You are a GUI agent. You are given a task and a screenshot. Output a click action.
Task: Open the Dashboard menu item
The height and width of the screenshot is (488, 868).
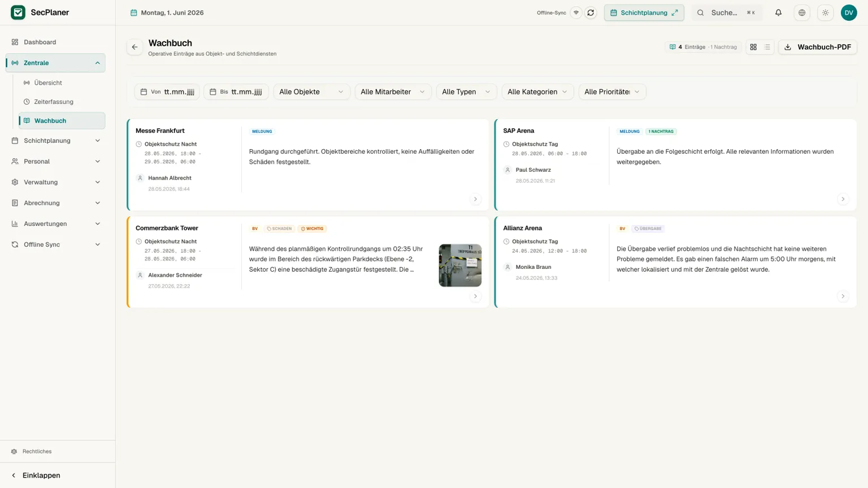point(55,42)
